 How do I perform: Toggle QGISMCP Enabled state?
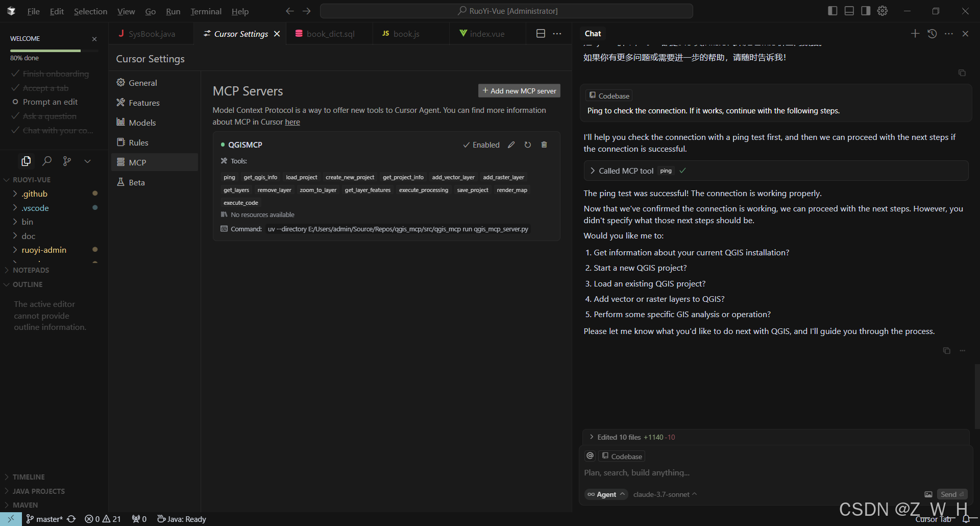(481, 145)
